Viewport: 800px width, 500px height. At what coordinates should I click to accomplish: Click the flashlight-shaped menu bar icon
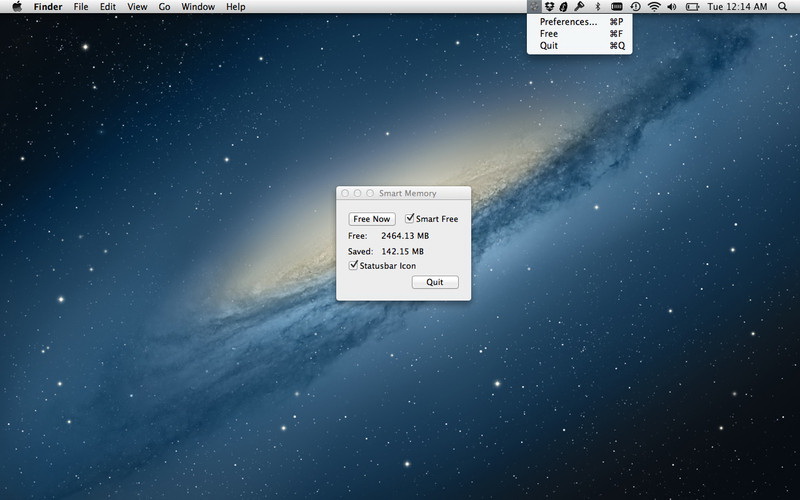pos(579,7)
